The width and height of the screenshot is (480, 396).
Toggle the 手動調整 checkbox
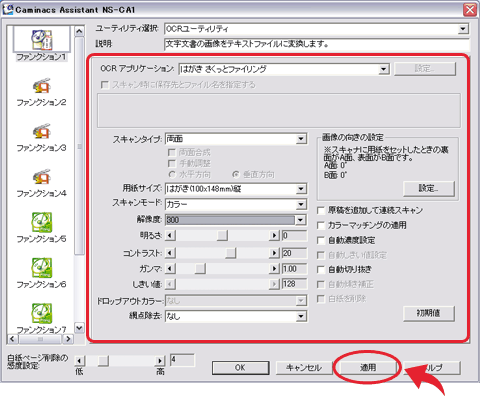(172, 164)
